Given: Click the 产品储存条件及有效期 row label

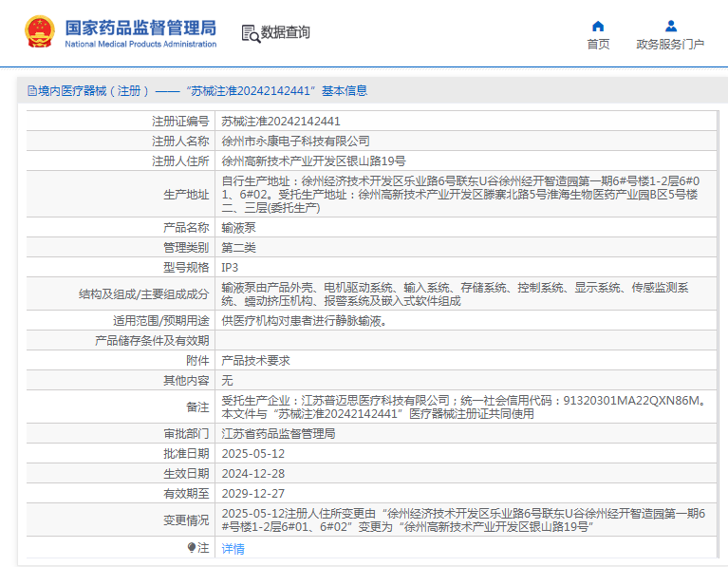Looking at the screenshot, I should click(x=152, y=341).
